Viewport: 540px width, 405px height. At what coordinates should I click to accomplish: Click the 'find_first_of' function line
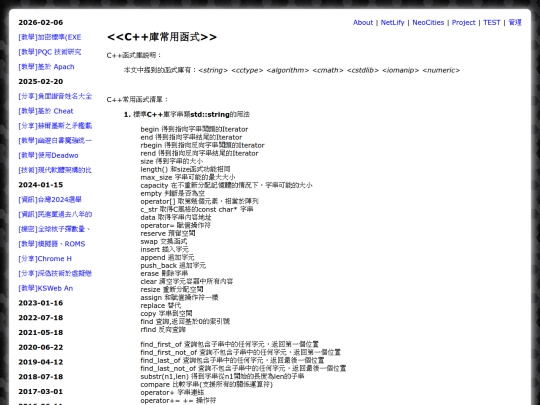tap(230, 344)
